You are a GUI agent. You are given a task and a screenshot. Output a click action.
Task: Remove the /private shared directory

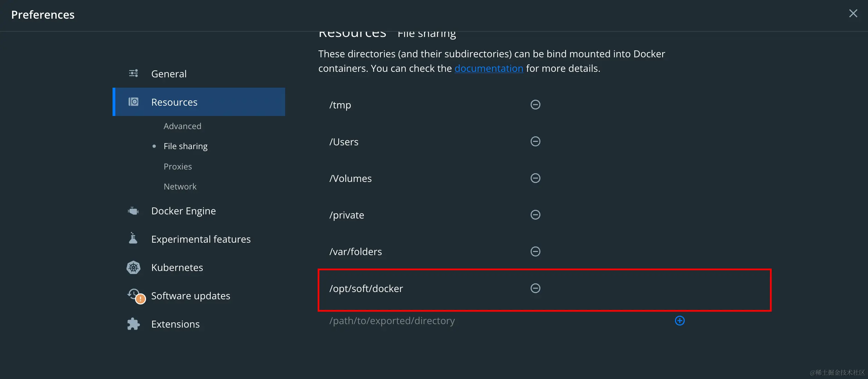click(535, 215)
